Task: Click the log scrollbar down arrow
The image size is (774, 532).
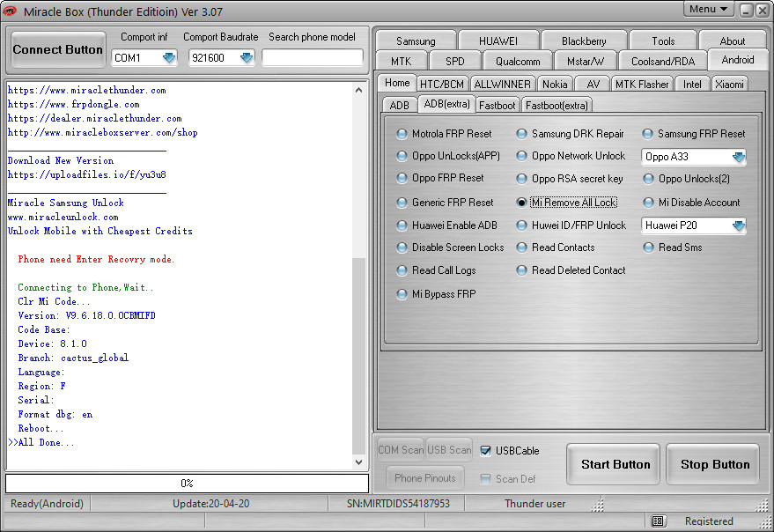Action: coord(359,462)
